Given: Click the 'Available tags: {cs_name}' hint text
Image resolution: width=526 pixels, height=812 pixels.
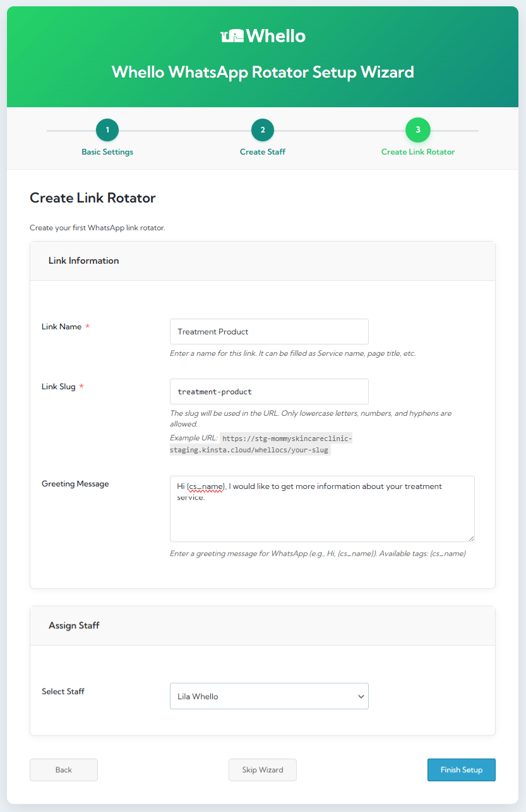Looking at the screenshot, I should click(x=422, y=553).
